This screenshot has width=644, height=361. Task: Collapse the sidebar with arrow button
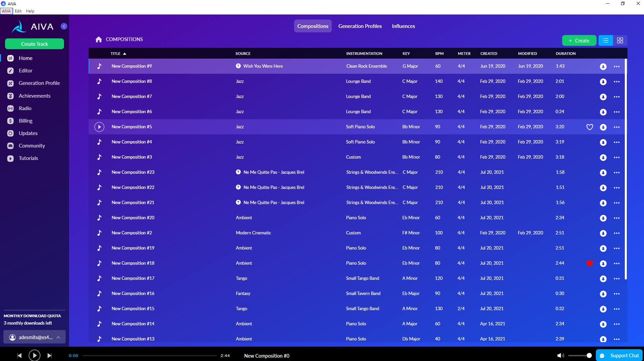click(64, 26)
